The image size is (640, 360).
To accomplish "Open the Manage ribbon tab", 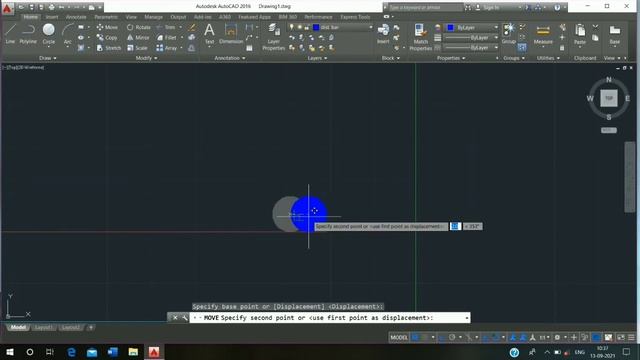I will [153, 17].
